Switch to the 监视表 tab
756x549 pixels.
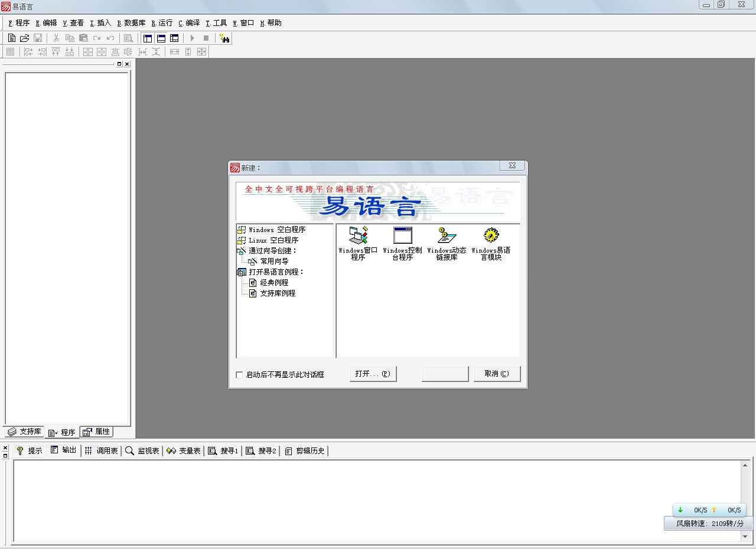(x=143, y=450)
